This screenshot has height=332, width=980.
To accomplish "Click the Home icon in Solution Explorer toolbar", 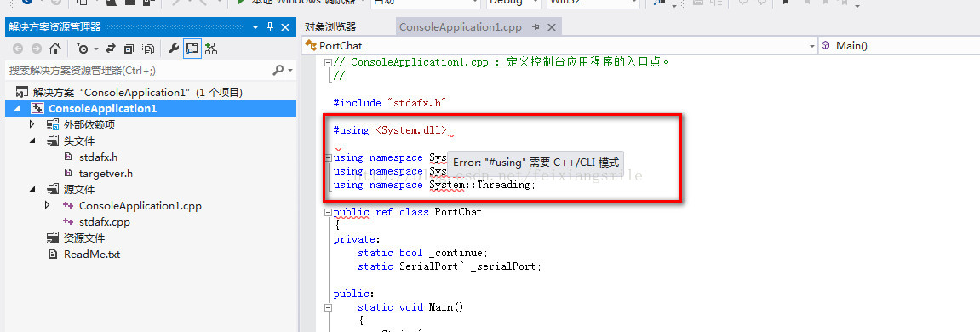I will tap(55, 49).
